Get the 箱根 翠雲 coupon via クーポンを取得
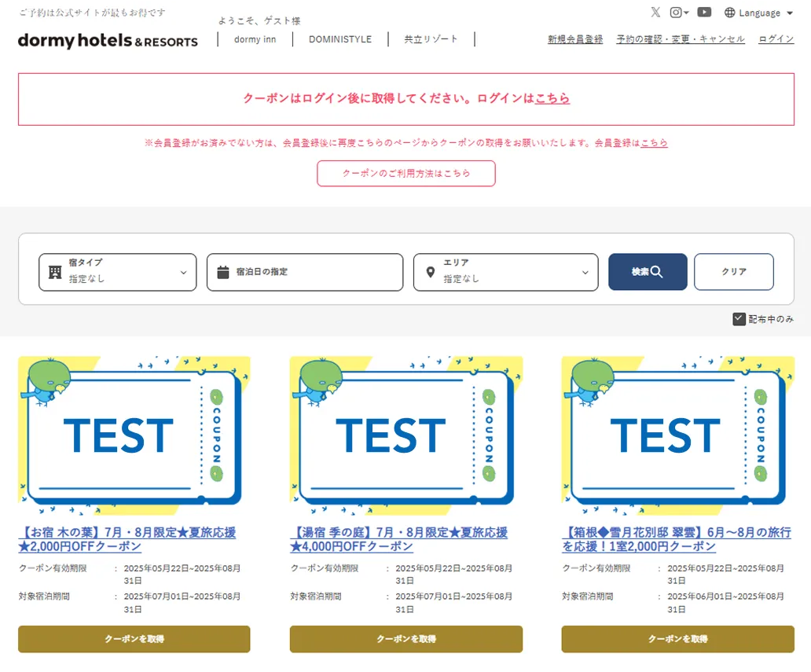Screen dimensions: 811x672 678,640
